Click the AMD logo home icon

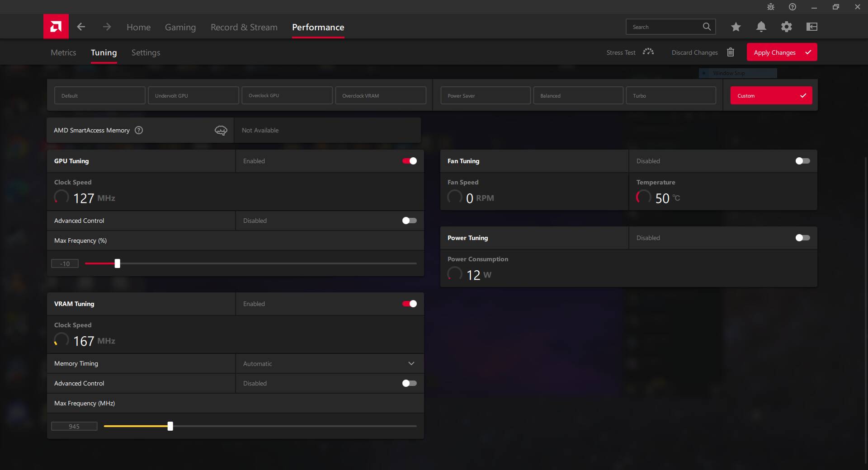(x=56, y=27)
